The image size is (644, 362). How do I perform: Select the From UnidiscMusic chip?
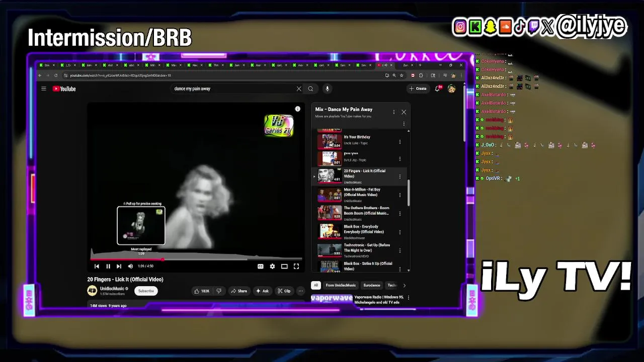[341, 285]
